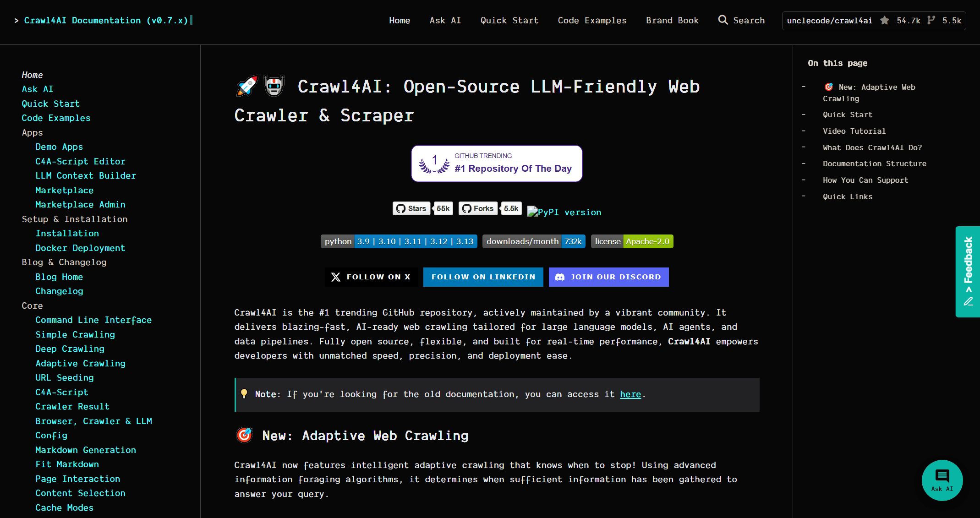
Task: Click the Apache-2.0 license badge
Action: point(632,241)
